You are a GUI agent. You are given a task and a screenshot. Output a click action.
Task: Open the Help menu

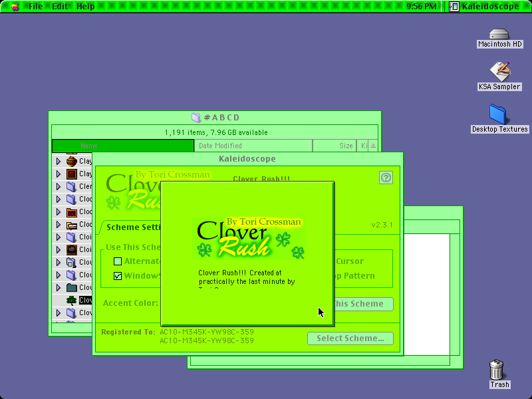pyautogui.click(x=86, y=6)
